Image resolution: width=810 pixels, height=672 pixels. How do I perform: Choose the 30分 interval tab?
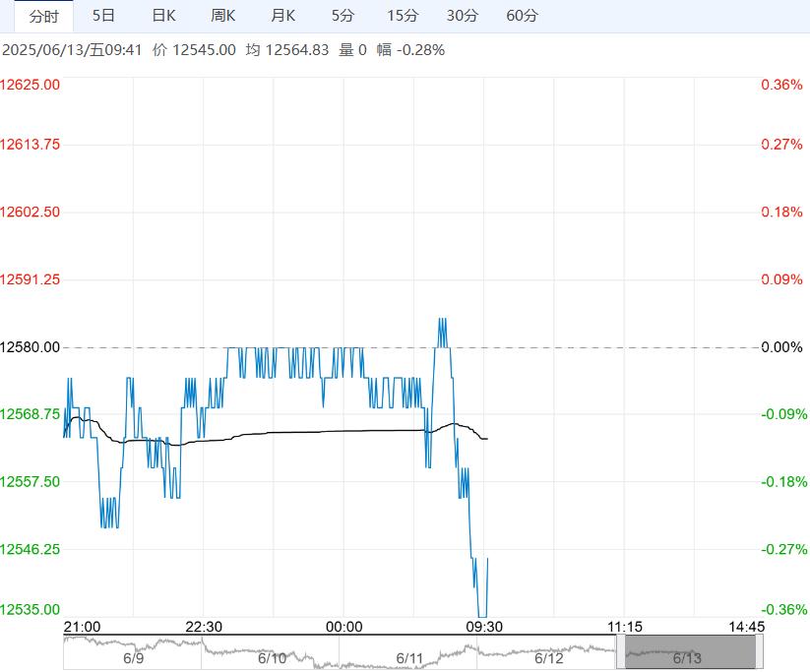(463, 17)
